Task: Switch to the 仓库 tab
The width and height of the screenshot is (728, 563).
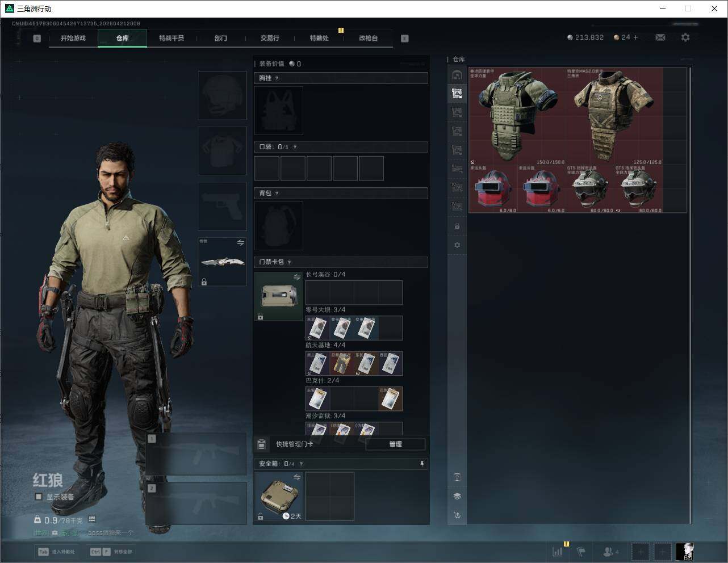Action: [x=123, y=38]
